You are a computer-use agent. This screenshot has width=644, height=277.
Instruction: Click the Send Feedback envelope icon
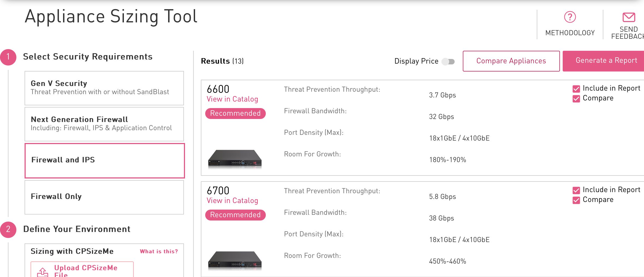point(629,17)
